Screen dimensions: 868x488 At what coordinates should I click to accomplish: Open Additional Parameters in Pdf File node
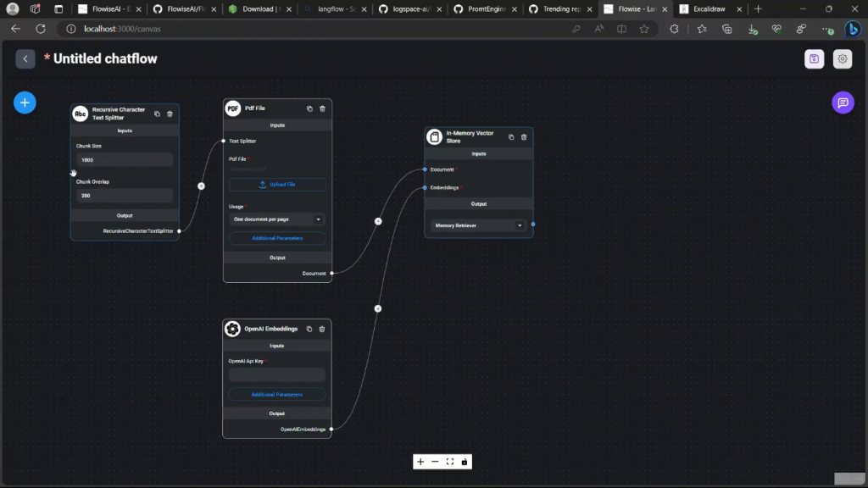(277, 238)
